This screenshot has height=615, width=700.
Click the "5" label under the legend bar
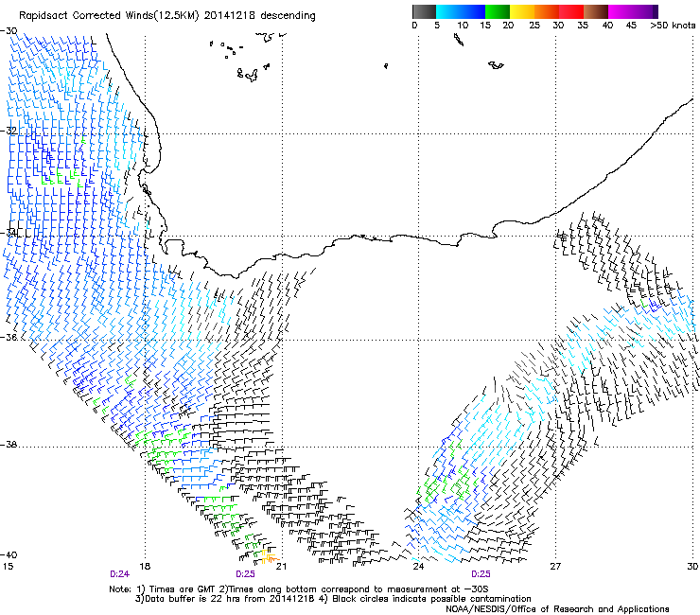(x=437, y=26)
